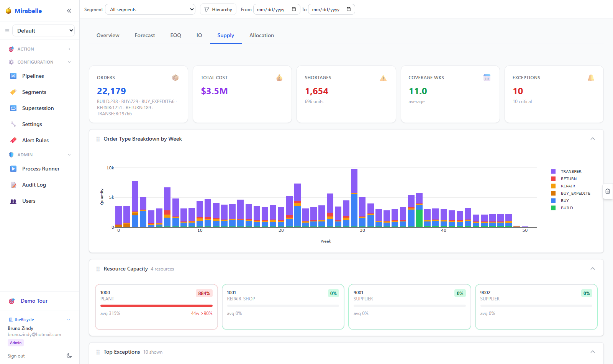Click the REPAIR color swatch in legend
The height and width of the screenshot is (364, 613).
click(553, 186)
